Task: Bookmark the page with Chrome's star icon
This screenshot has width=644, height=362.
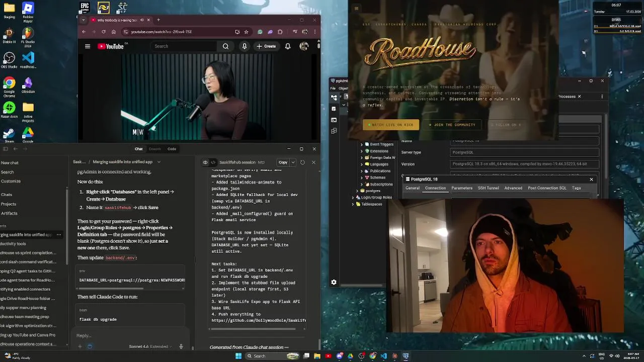Action: pos(246,32)
